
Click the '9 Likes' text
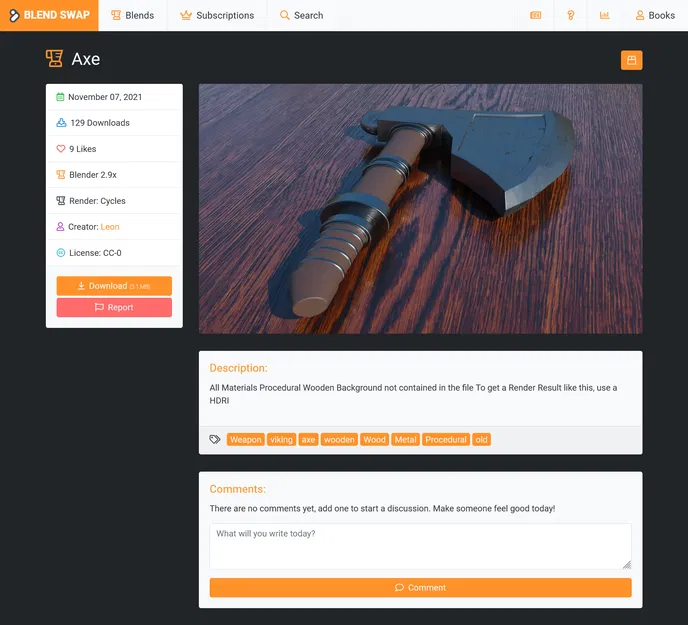pyautogui.click(x=82, y=149)
